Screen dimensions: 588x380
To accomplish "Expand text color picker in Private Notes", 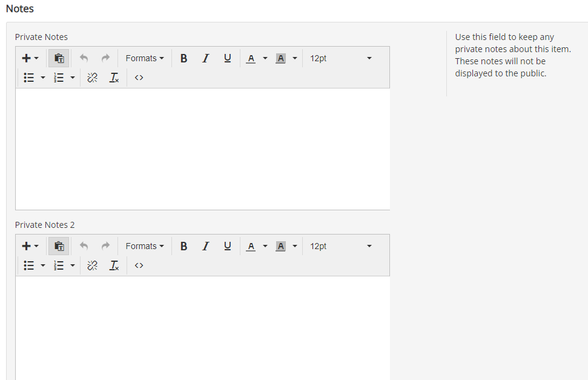I will click(265, 58).
